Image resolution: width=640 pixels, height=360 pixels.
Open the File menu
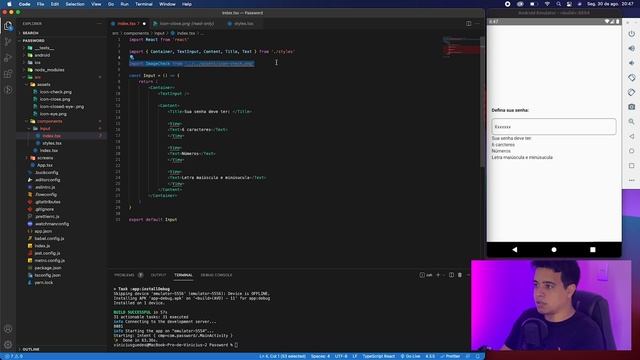pyautogui.click(x=40, y=4)
